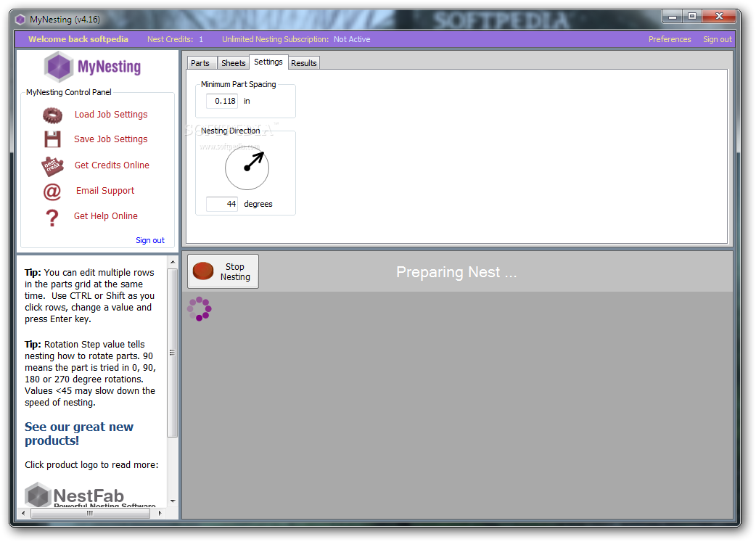Click the gear icon beside Load Job Settings
The height and width of the screenshot is (542, 756).
[52, 115]
